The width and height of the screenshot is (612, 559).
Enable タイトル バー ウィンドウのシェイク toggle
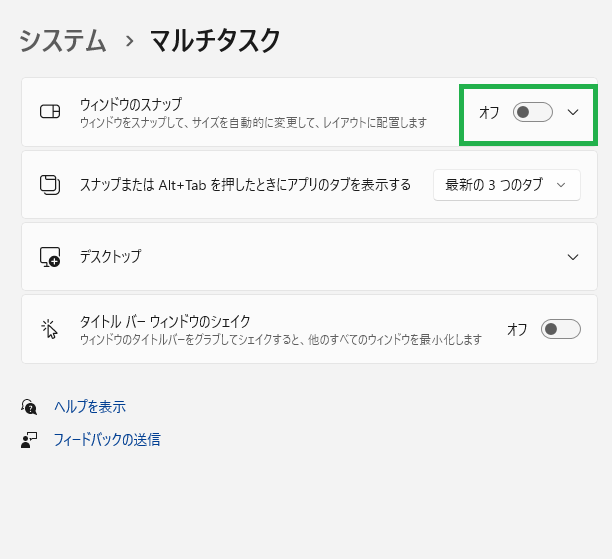pos(560,329)
